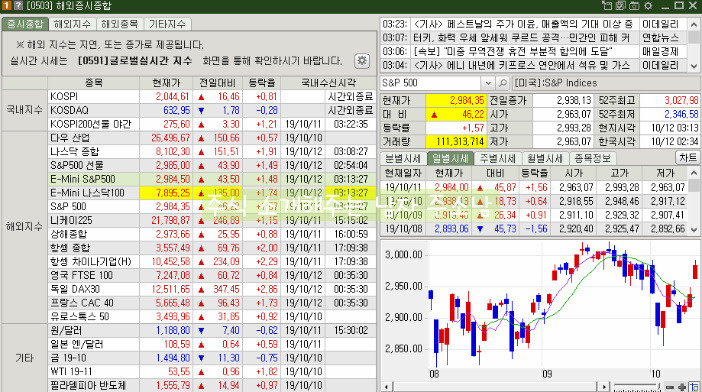
Task: Select the 항셍 차이나기업(H) row
Action: coord(212,262)
